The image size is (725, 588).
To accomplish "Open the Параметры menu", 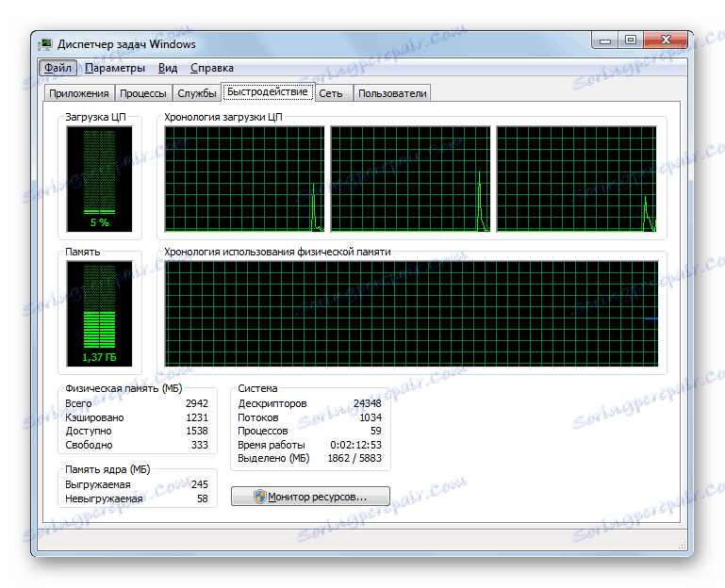I will pyautogui.click(x=115, y=68).
